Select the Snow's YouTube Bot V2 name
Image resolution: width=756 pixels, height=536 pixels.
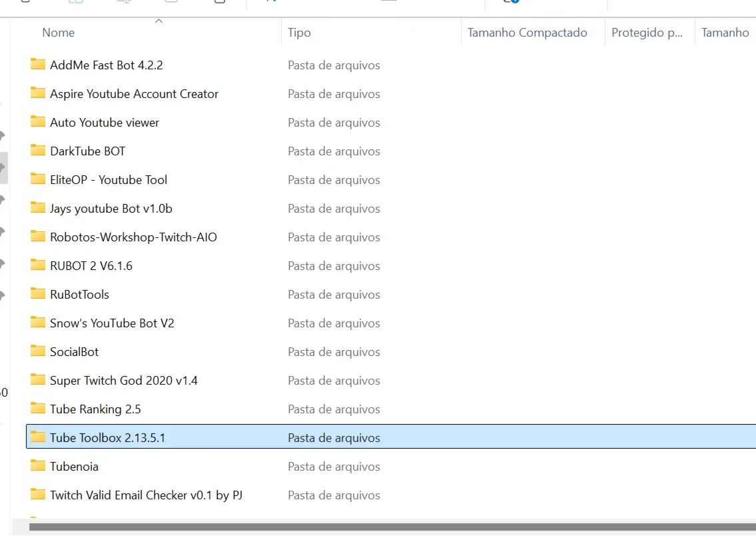[112, 323]
